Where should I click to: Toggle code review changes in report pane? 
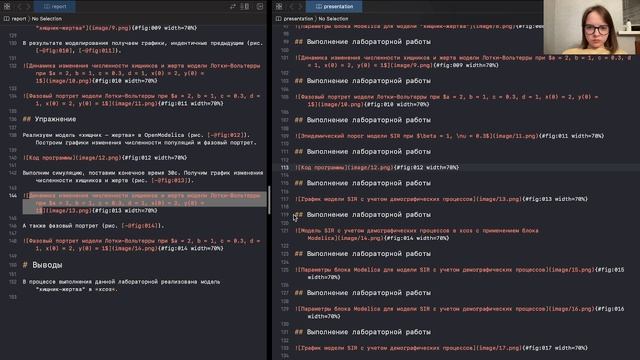233,6
